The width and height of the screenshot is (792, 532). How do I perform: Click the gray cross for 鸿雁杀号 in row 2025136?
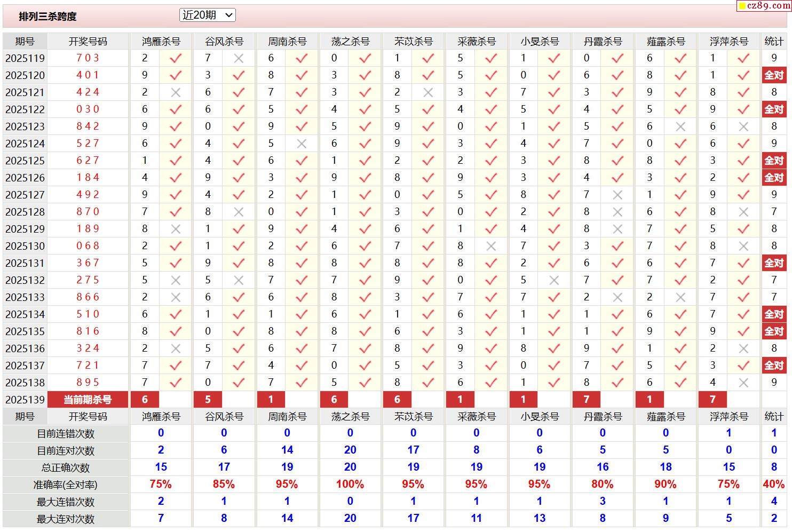(x=176, y=348)
